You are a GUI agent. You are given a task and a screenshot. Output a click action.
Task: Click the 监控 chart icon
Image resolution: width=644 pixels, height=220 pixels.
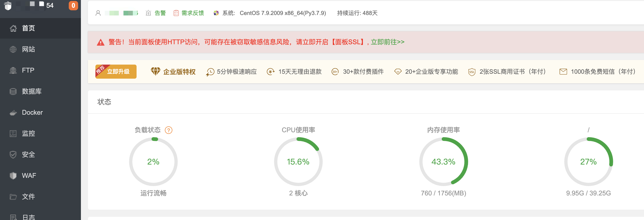(13, 133)
